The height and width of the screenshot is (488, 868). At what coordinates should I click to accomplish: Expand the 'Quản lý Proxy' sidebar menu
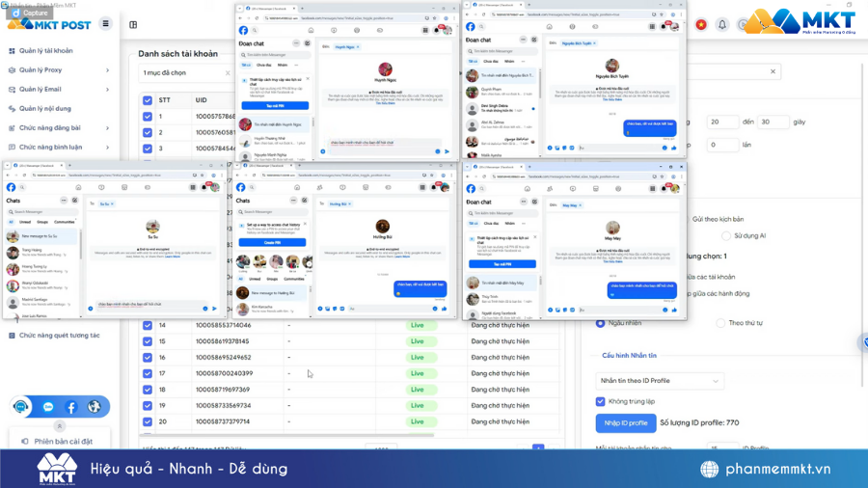58,70
